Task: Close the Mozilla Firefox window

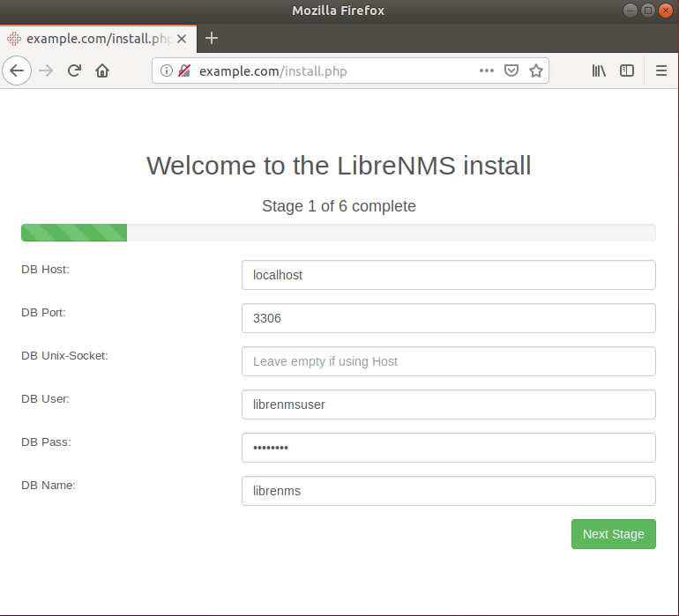Action: (x=666, y=11)
